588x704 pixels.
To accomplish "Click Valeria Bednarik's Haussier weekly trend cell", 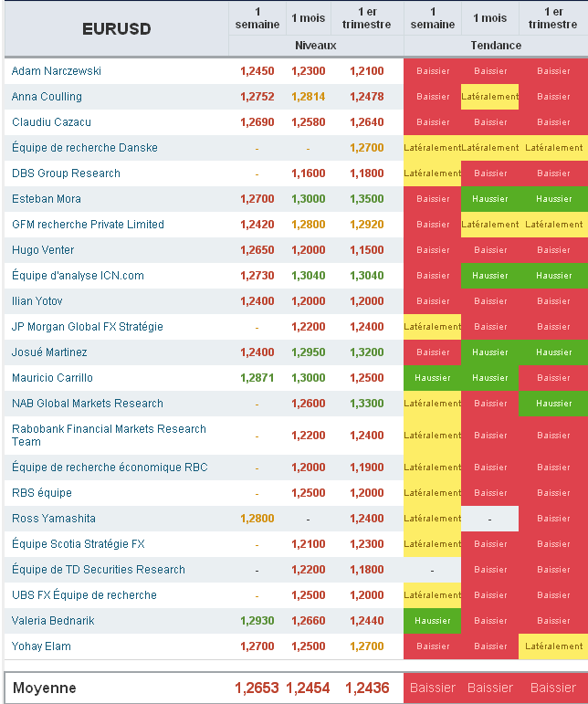I will pyautogui.click(x=432, y=621).
